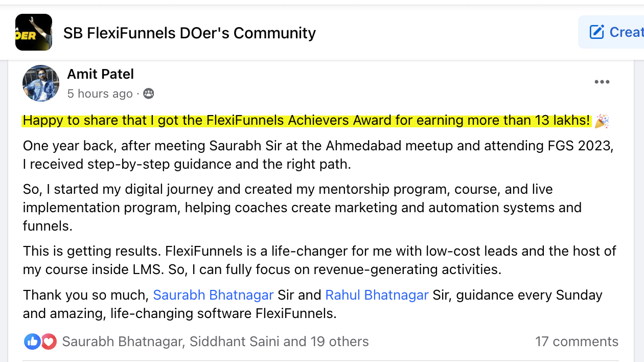The width and height of the screenshot is (644, 362).
Task: Click the yellow highlighted Achievers Award sentence
Action: pos(307,121)
